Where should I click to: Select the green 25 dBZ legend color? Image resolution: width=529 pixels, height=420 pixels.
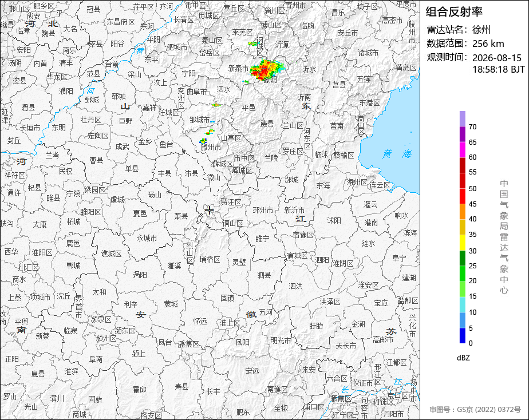(x=462, y=259)
